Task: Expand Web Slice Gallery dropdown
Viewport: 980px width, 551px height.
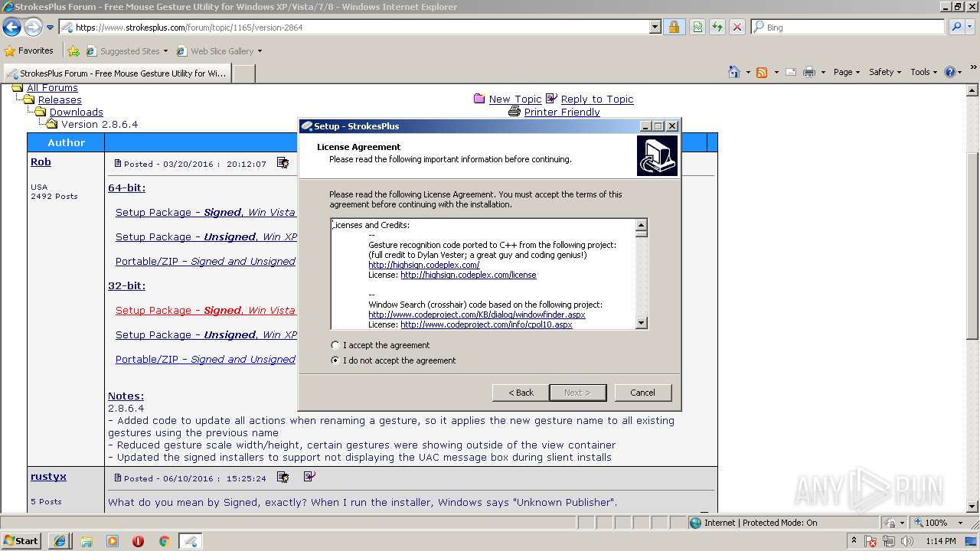Action: [260, 51]
